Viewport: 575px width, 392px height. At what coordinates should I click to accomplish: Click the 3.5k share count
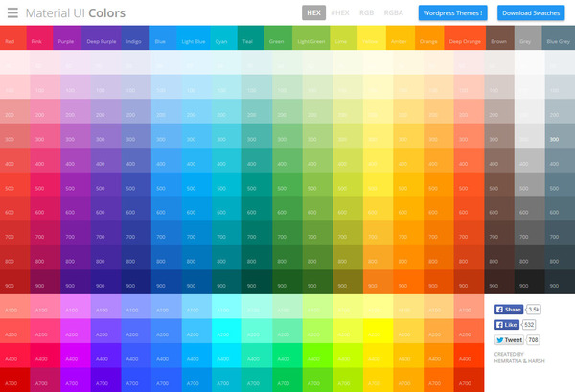534,310
